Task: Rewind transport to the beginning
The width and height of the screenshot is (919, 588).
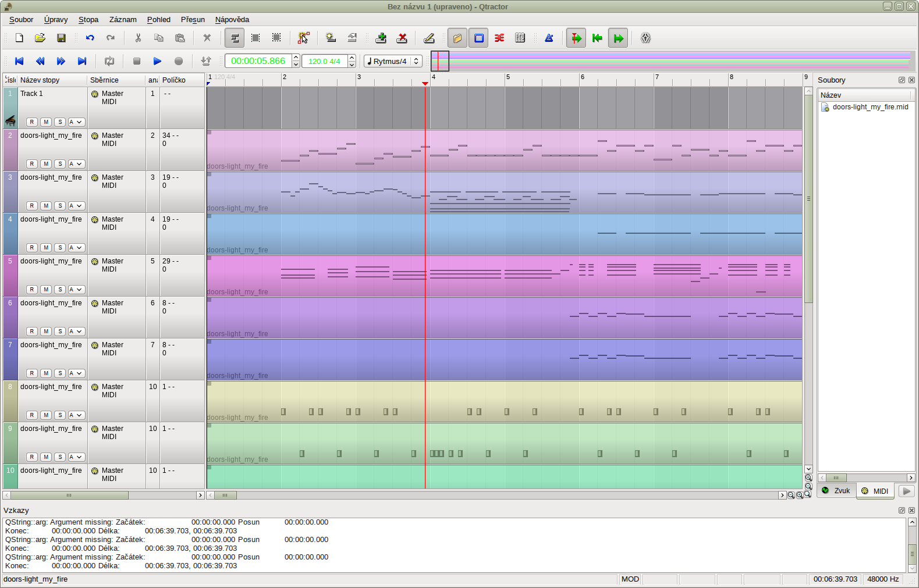Action: pos(19,61)
